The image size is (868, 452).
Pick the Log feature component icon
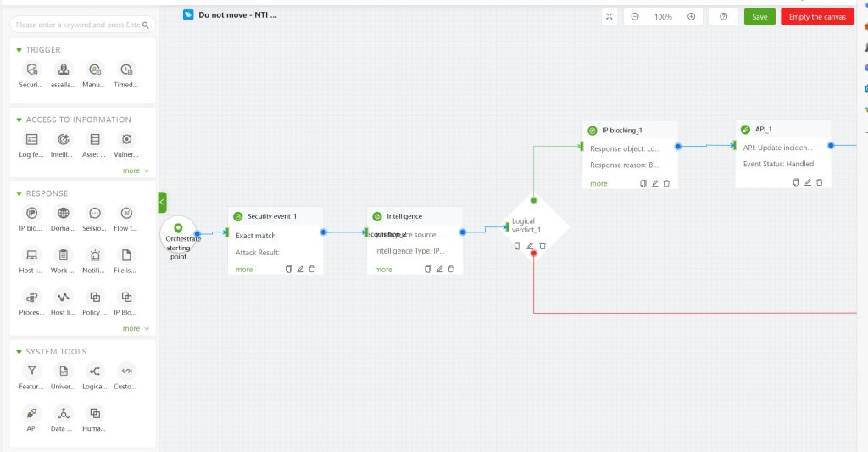point(32,139)
